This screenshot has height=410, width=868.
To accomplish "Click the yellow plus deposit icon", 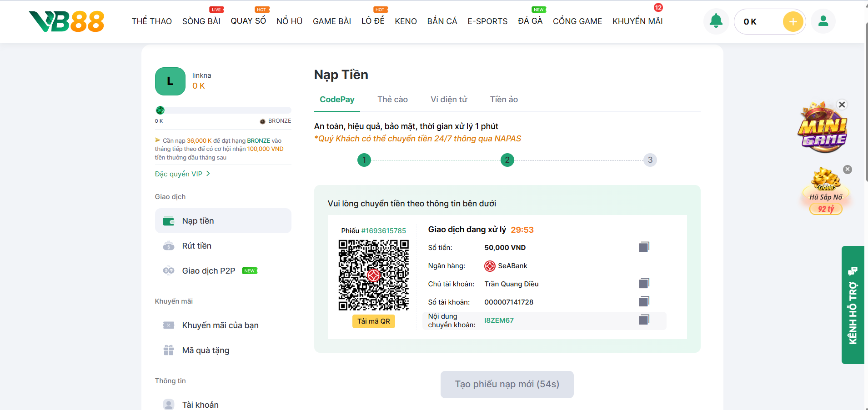I will tap(793, 21).
